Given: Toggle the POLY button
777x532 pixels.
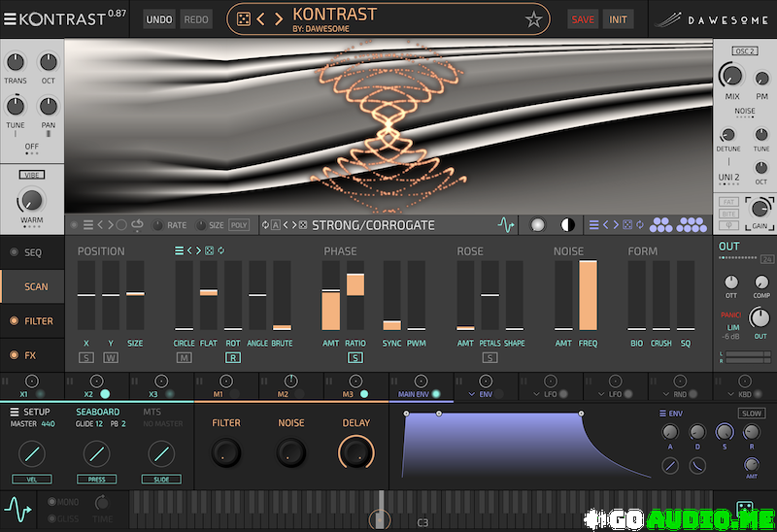Looking at the screenshot, I should coord(239,225).
